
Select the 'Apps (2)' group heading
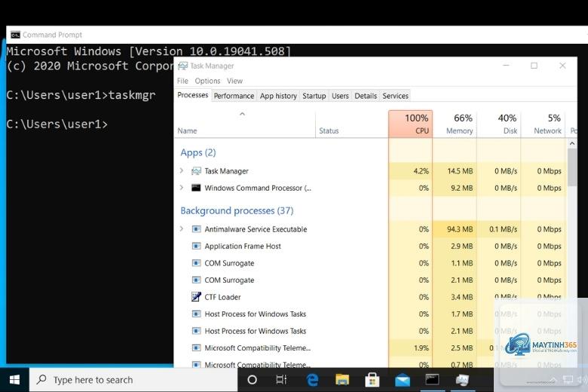[x=198, y=152]
